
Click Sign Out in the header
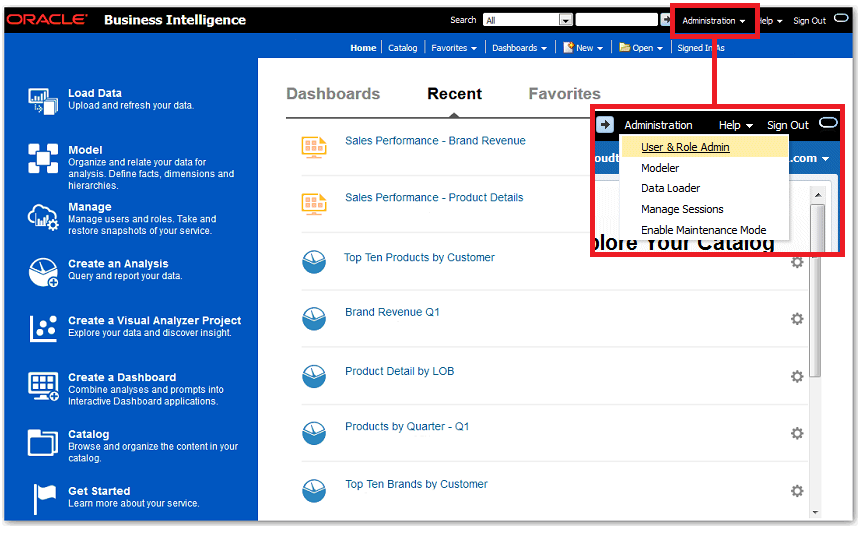[x=809, y=21]
